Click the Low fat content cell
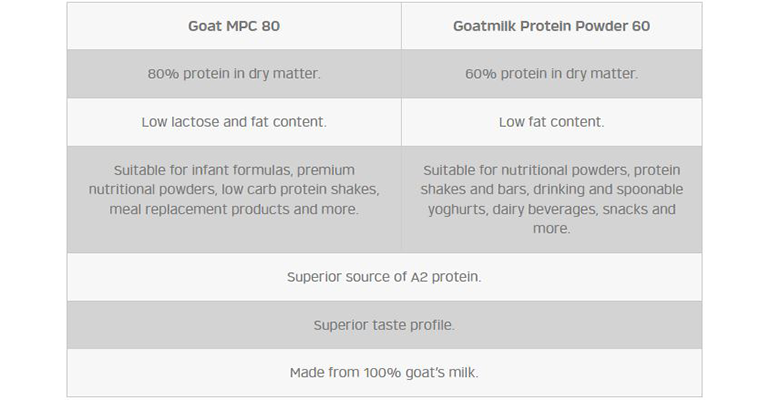Viewport: 770px width, 400px height. coord(551,122)
